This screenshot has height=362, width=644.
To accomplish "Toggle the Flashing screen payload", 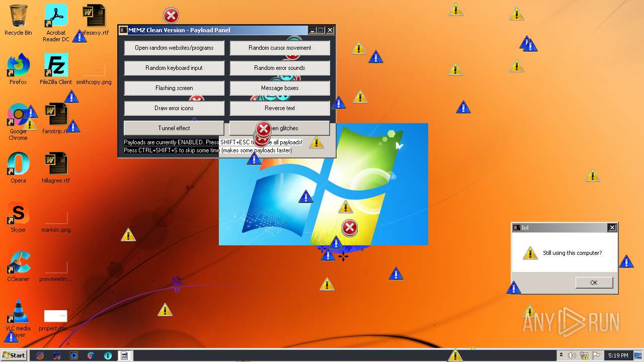I will click(x=174, y=88).
